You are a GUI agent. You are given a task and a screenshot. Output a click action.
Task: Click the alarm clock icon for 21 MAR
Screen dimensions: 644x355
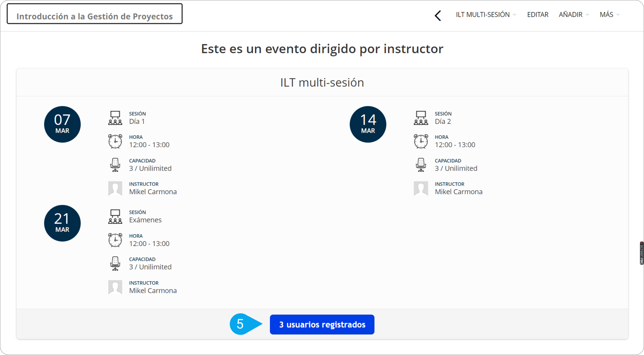[115, 240]
